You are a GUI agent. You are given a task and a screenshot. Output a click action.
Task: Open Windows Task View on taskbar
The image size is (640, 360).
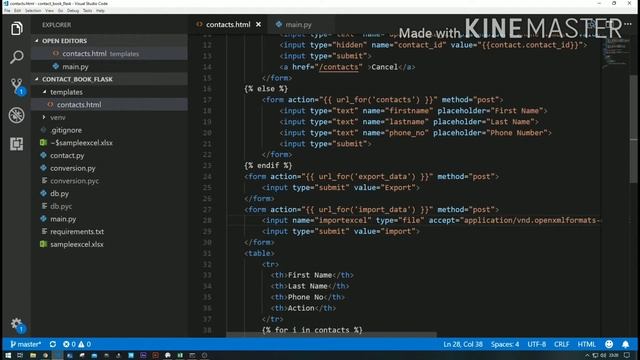20,356
